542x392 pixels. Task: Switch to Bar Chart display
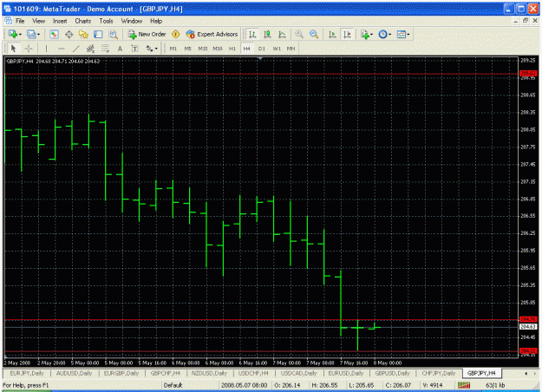(x=252, y=34)
